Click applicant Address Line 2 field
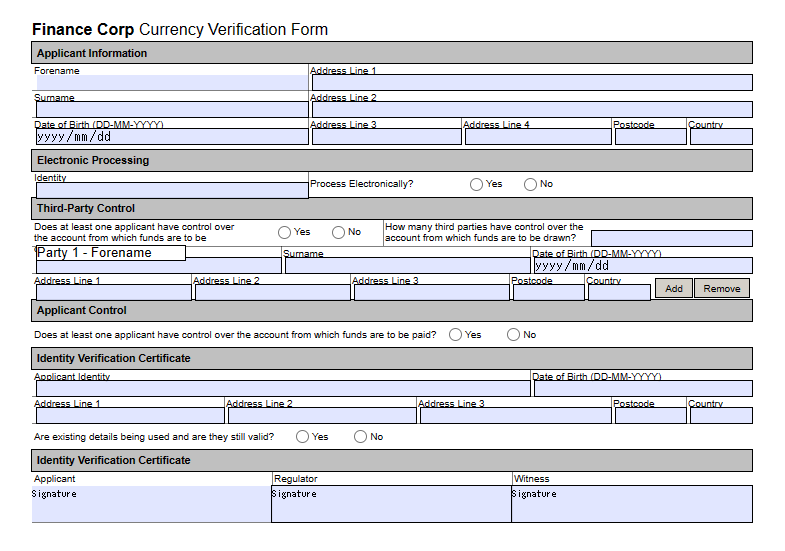Viewport: 785px width, 551px height. 532,110
